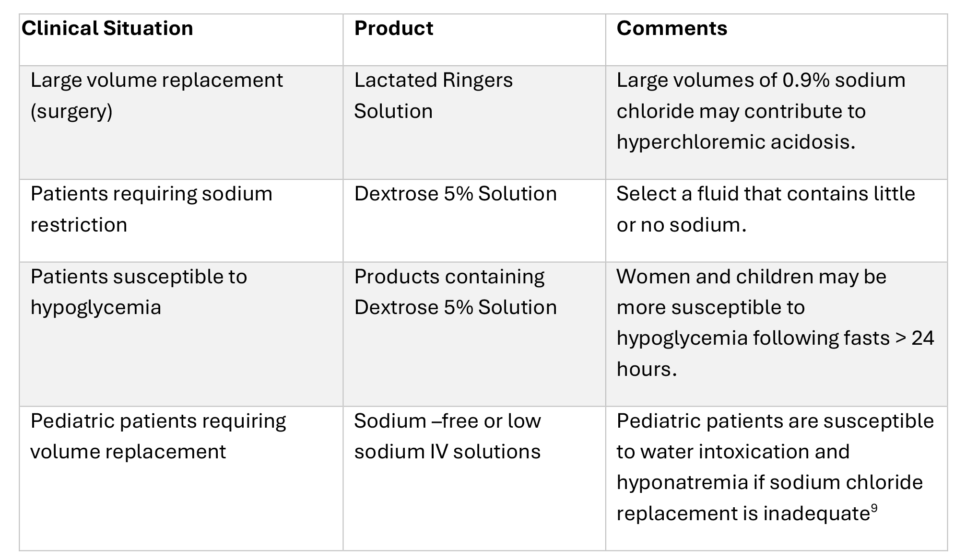Click the Women and children comment cell

click(775, 322)
